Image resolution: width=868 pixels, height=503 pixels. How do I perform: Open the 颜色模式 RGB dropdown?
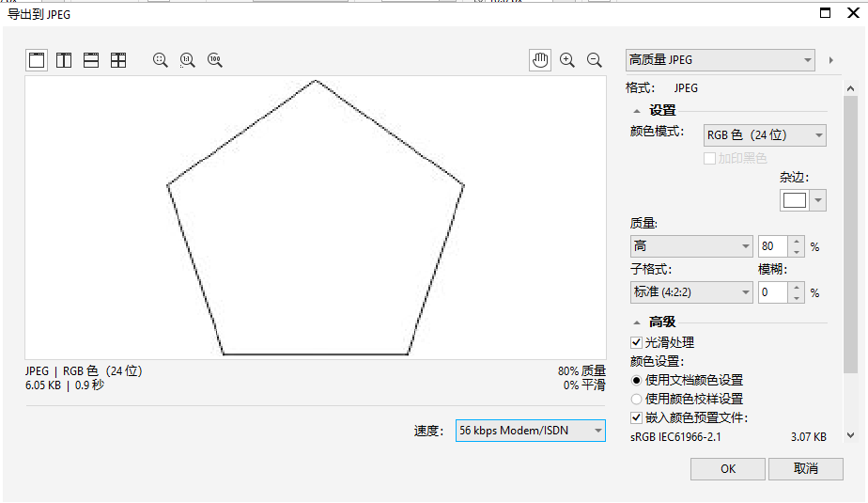tap(765, 135)
